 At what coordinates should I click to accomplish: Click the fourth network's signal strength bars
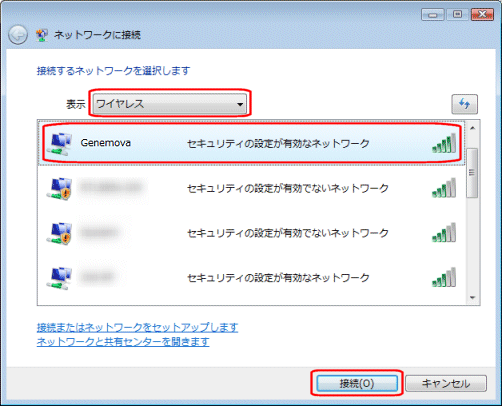(x=444, y=277)
